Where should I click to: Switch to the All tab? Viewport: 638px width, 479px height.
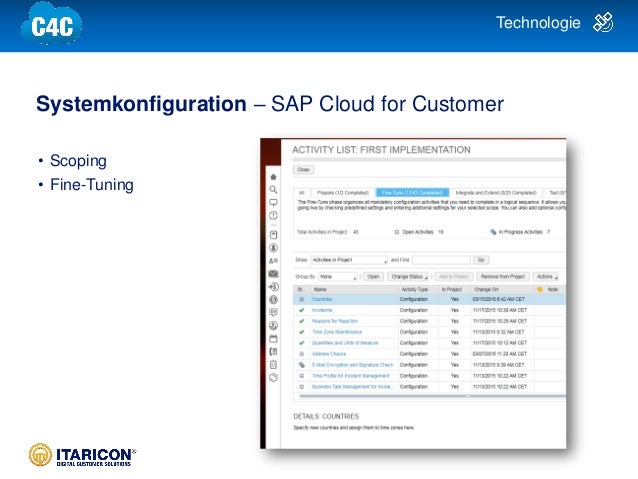pos(302,193)
